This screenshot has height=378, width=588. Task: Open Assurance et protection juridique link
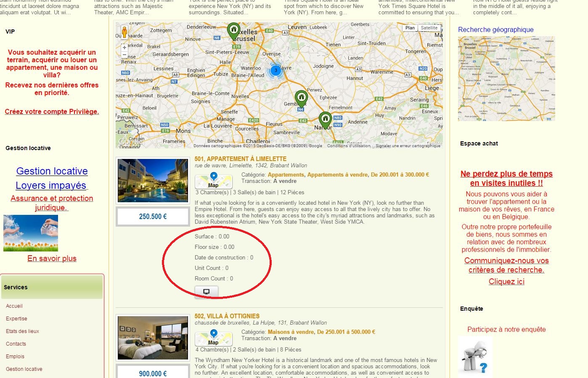coord(52,203)
